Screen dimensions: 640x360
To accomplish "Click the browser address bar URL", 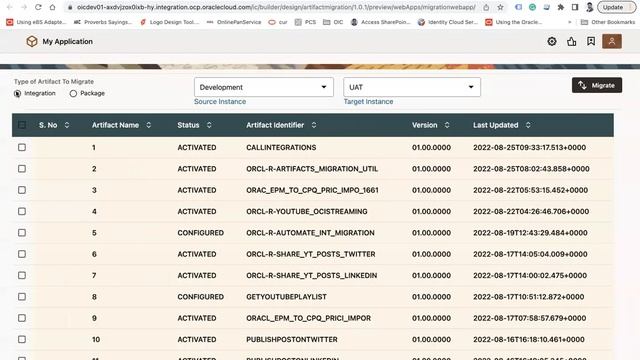I will pos(276,7).
